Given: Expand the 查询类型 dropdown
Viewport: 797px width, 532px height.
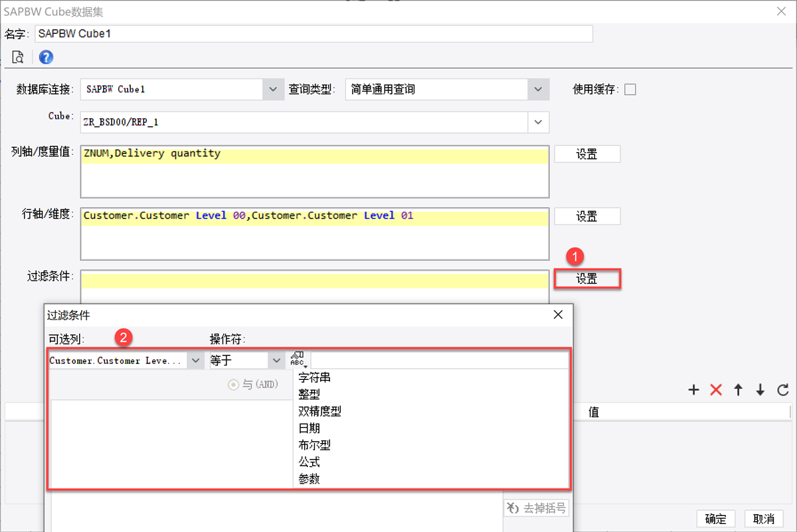Looking at the screenshot, I should (x=539, y=89).
